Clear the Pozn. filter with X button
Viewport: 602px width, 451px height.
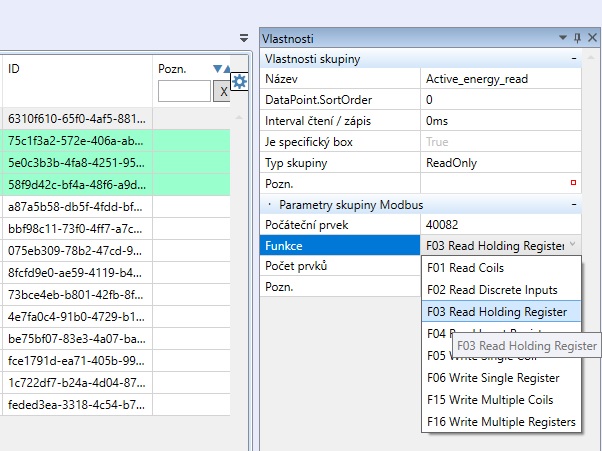pos(223,91)
